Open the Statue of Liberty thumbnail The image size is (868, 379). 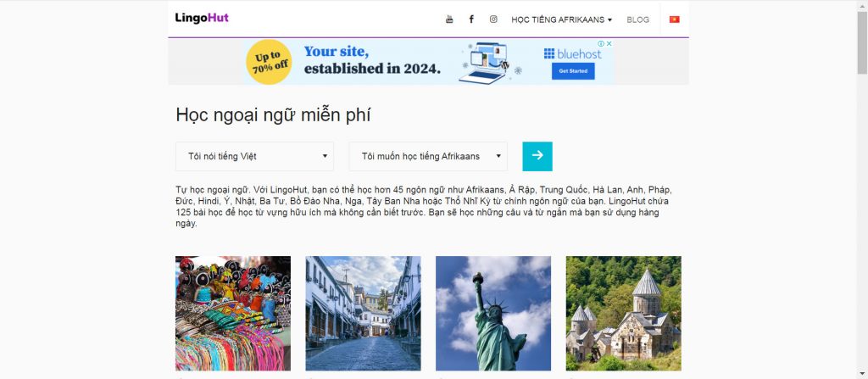click(493, 313)
